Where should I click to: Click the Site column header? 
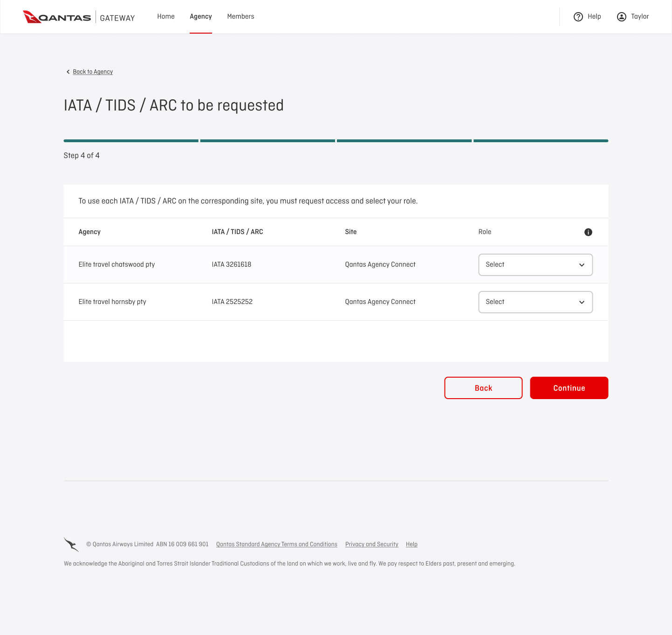coord(351,232)
